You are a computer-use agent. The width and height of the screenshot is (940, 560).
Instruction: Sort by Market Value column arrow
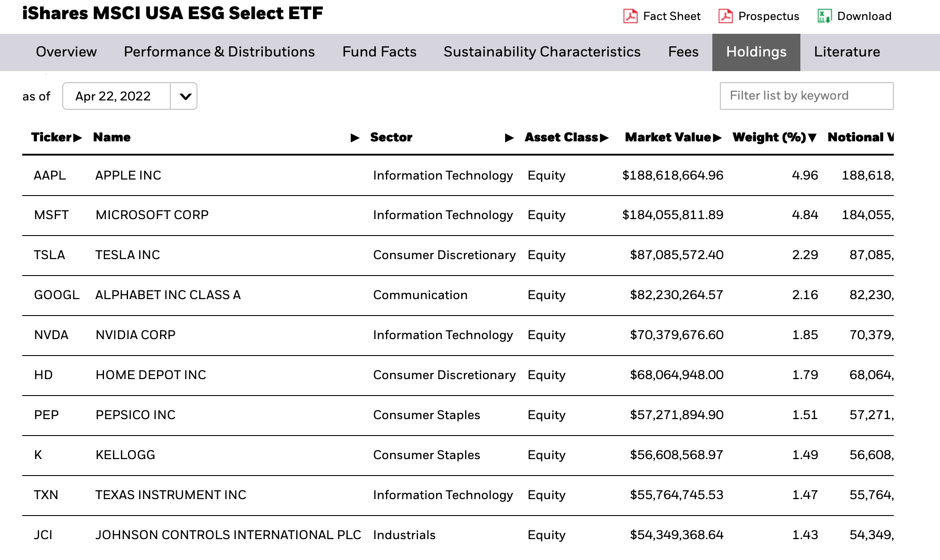(717, 138)
